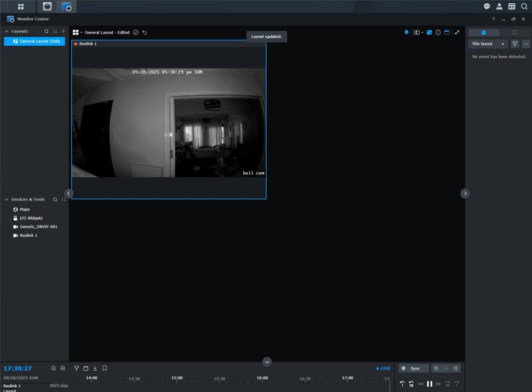Open the notifications chat bubble
532x392 pixels.
(x=487, y=6)
